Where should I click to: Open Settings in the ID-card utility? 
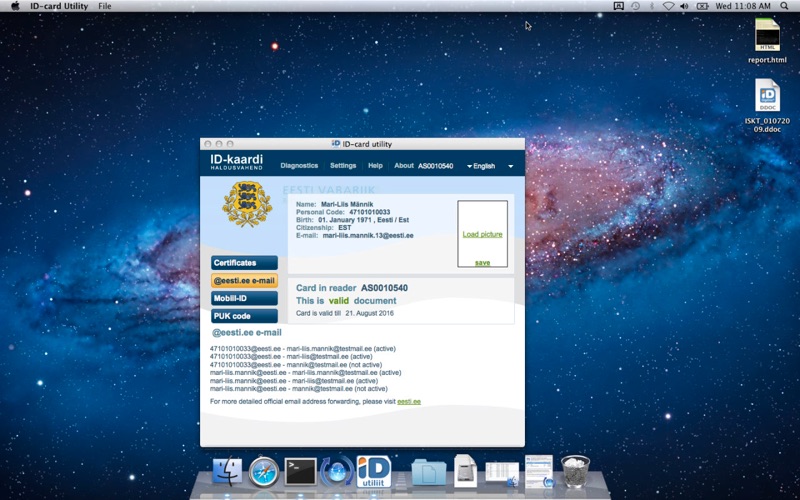click(x=343, y=166)
